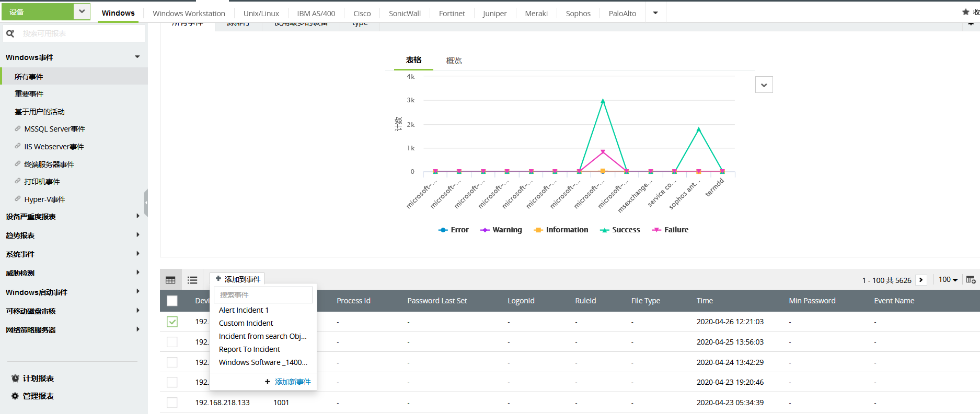The image size is (980, 414).
Task: Select Custom Incident from the list
Action: (246, 323)
